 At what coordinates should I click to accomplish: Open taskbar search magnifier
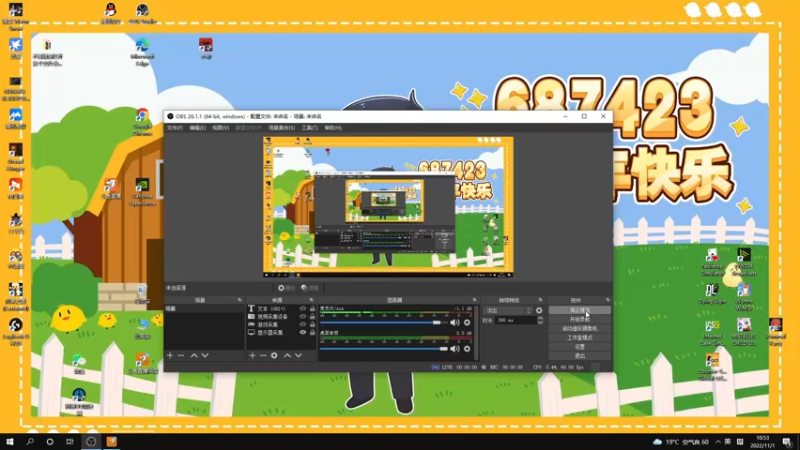[30, 441]
